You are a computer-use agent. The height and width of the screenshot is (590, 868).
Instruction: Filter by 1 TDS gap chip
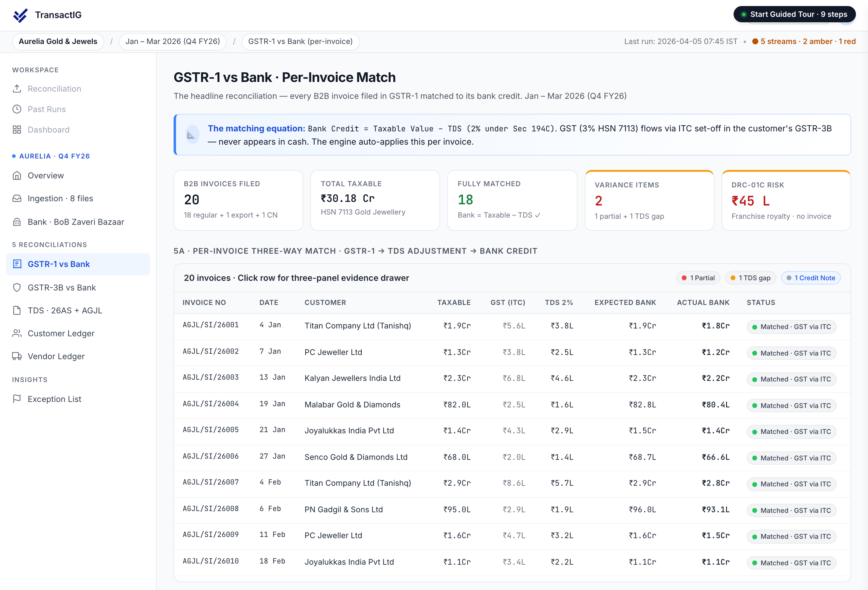750,278
